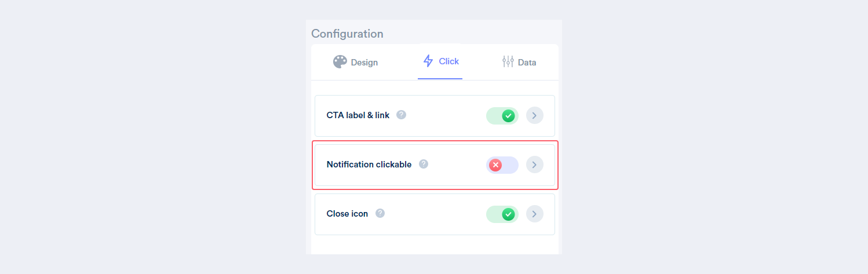Switch to the Design tab label
Viewport: 868px width, 274px height.
[364, 63]
